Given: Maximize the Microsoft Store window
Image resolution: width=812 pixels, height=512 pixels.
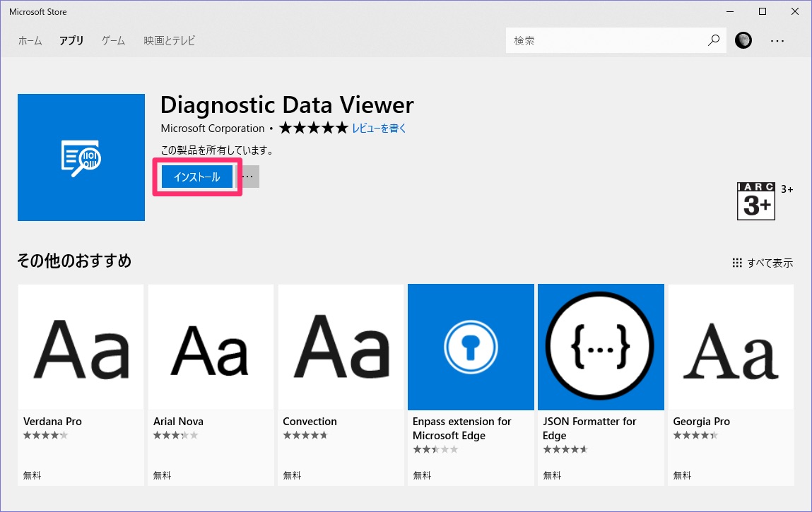Looking at the screenshot, I should (x=763, y=11).
